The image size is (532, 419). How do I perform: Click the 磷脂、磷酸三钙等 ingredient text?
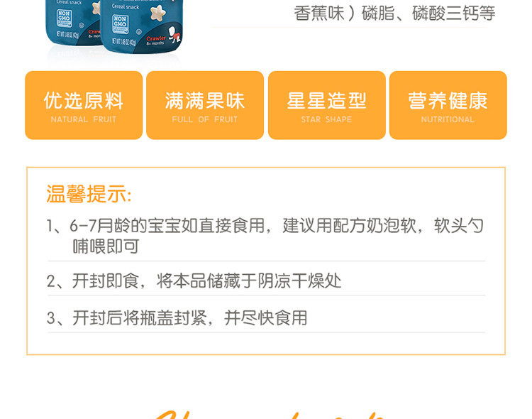[428, 13]
